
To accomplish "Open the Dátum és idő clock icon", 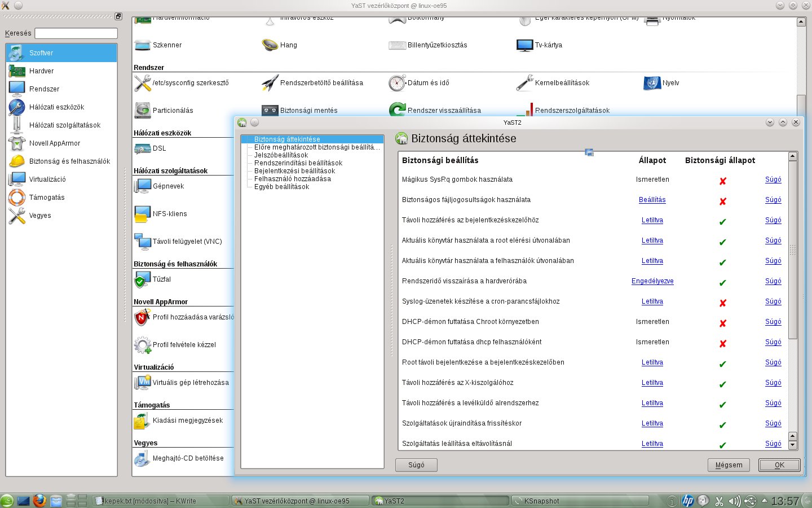I will click(x=398, y=83).
